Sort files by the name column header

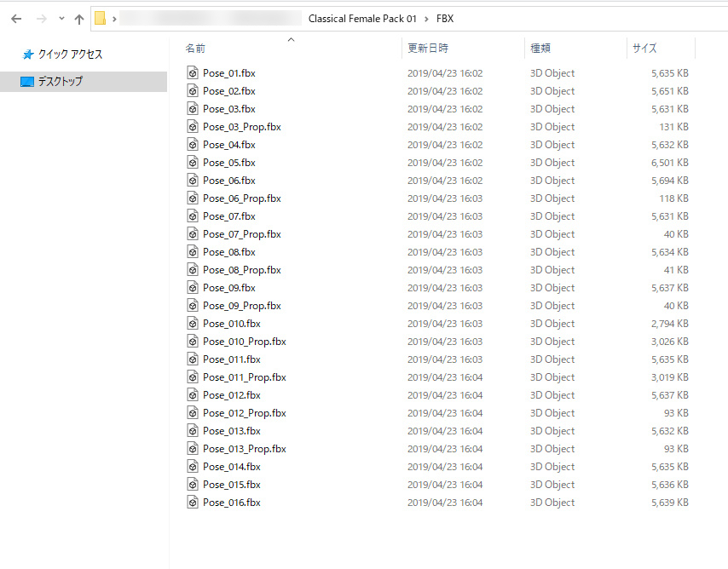click(x=195, y=49)
